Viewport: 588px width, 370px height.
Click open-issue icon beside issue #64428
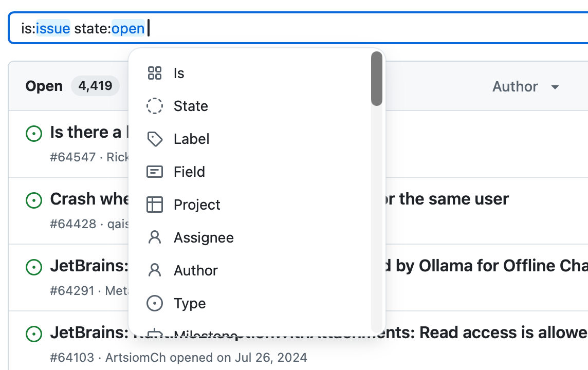tap(34, 200)
